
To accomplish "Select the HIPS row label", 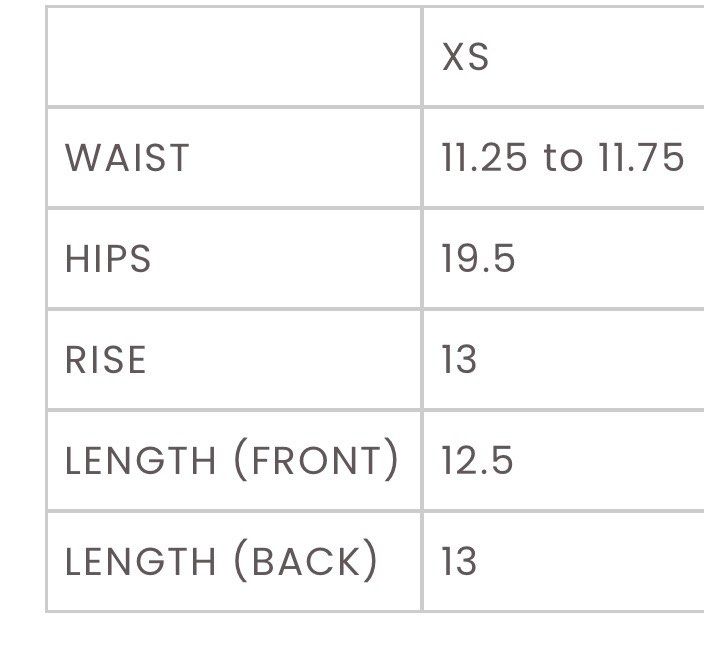I will (108, 259).
